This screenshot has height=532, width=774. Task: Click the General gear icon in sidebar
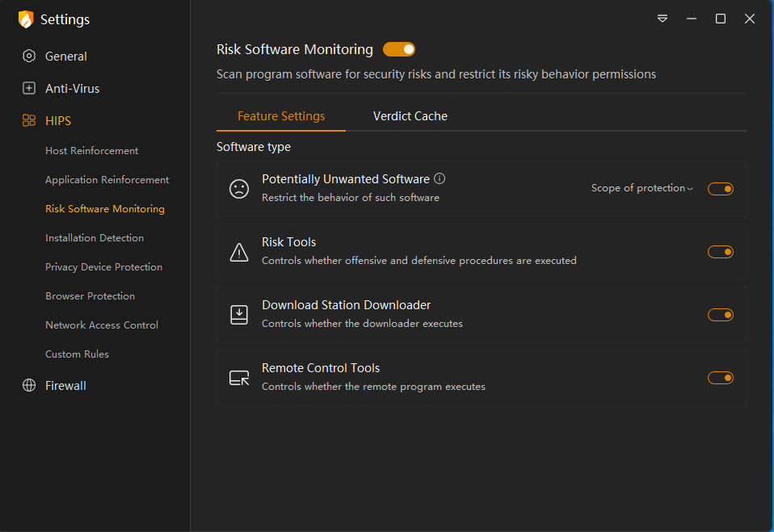[x=29, y=57]
